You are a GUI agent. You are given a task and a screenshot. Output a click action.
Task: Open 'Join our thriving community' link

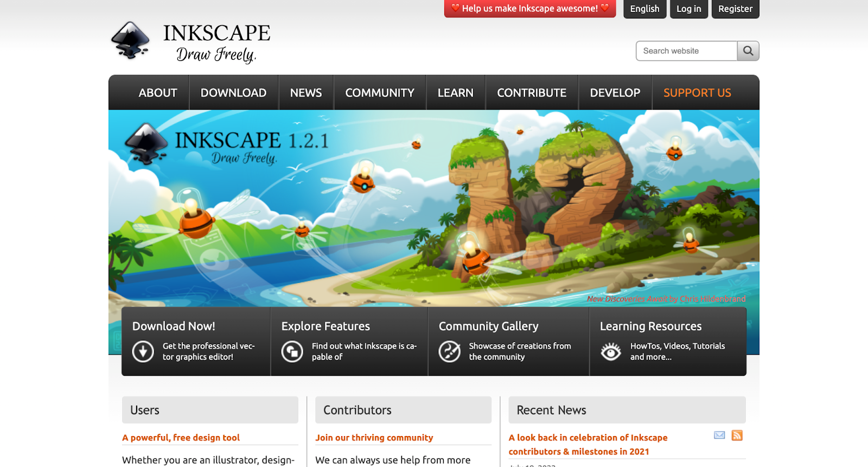[x=374, y=438]
